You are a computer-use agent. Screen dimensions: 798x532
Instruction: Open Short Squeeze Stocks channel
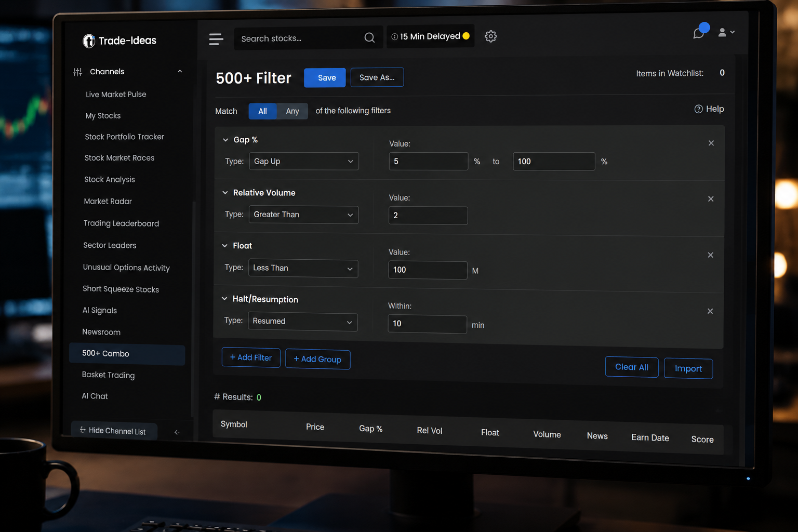(x=121, y=289)
